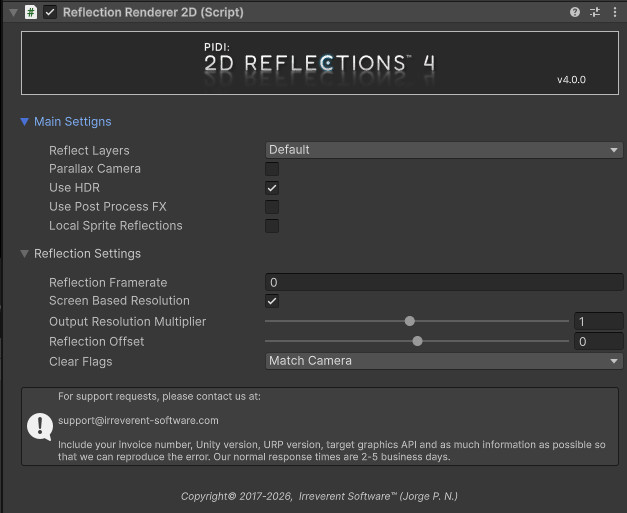The height and width of the screenshot is (513, 627).
Task: Click the Reflection Framerate input field
Action: [443, 283]
